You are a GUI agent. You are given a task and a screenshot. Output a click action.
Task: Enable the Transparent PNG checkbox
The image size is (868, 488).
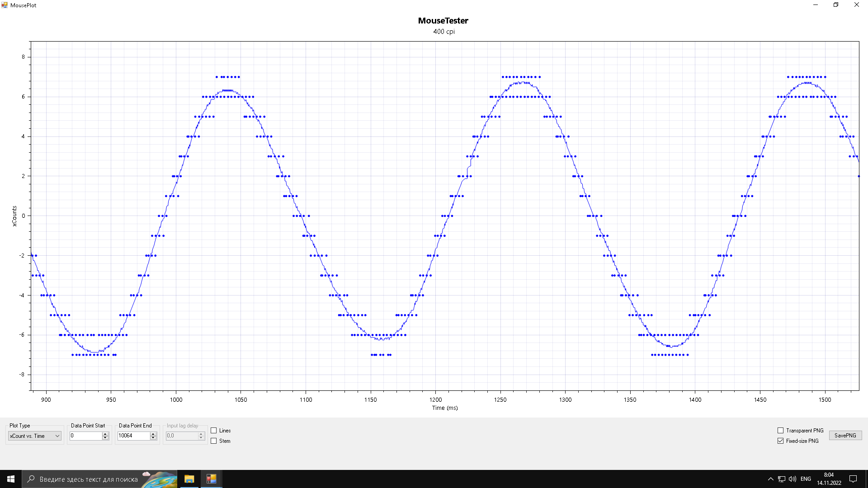[x=780, y=431]
